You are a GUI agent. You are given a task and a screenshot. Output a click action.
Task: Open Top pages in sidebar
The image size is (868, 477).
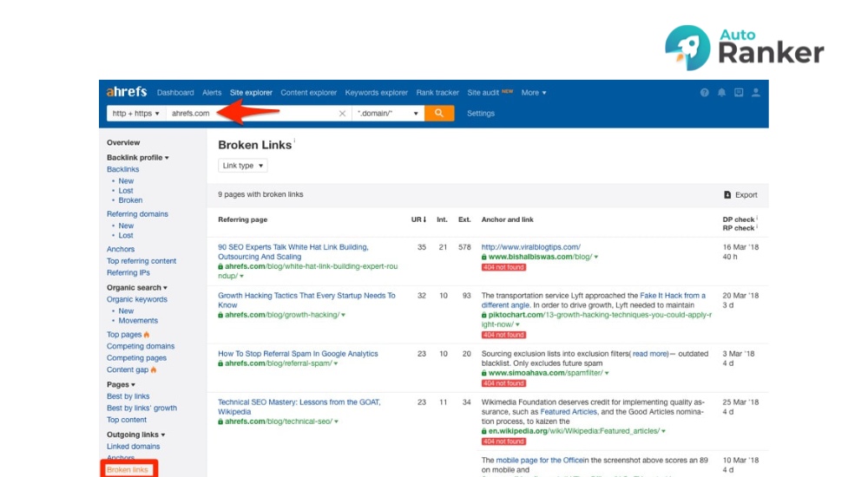(124, 335)
